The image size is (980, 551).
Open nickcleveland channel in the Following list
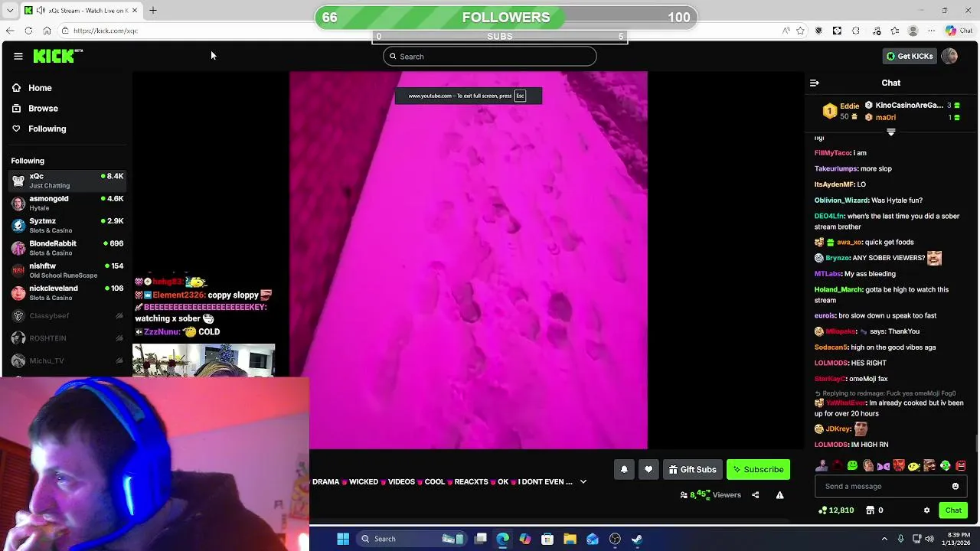click(x=67, y=292)
